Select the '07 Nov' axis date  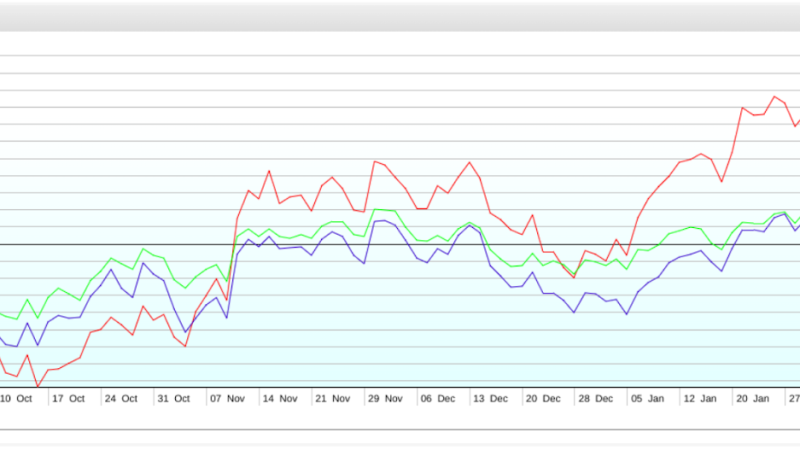coord(226,398)
